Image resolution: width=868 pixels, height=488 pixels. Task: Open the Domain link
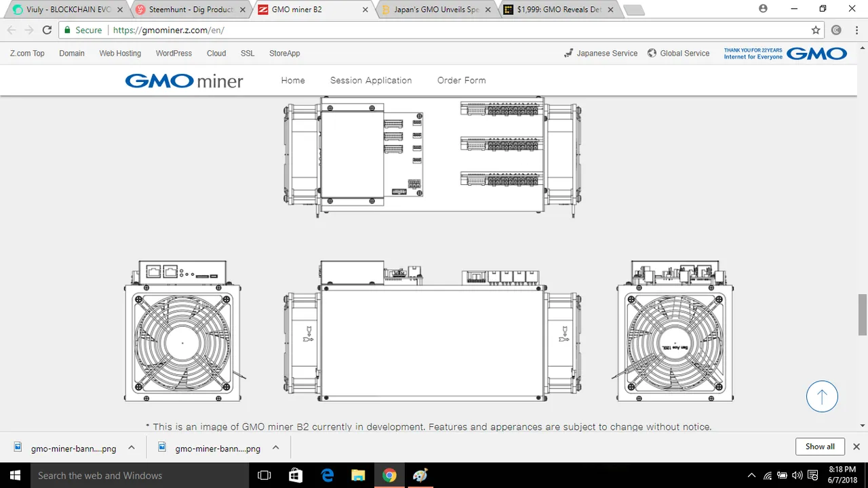pos(72,54)
